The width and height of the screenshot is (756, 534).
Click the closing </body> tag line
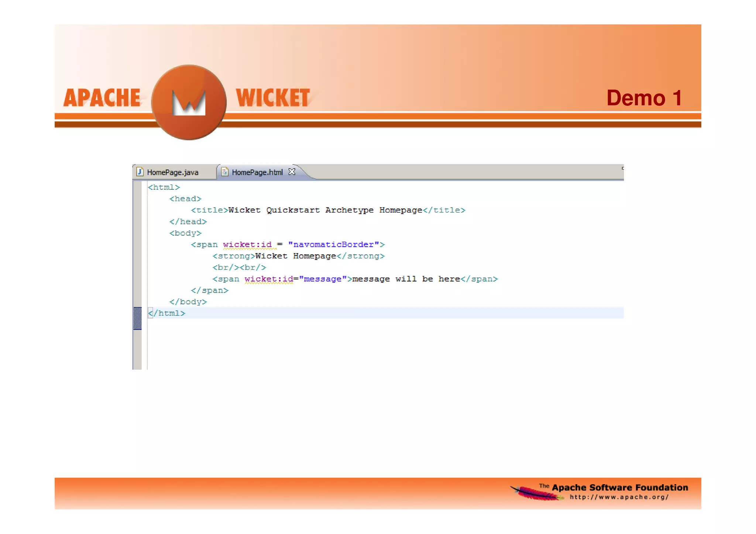[x=188, y=302]
